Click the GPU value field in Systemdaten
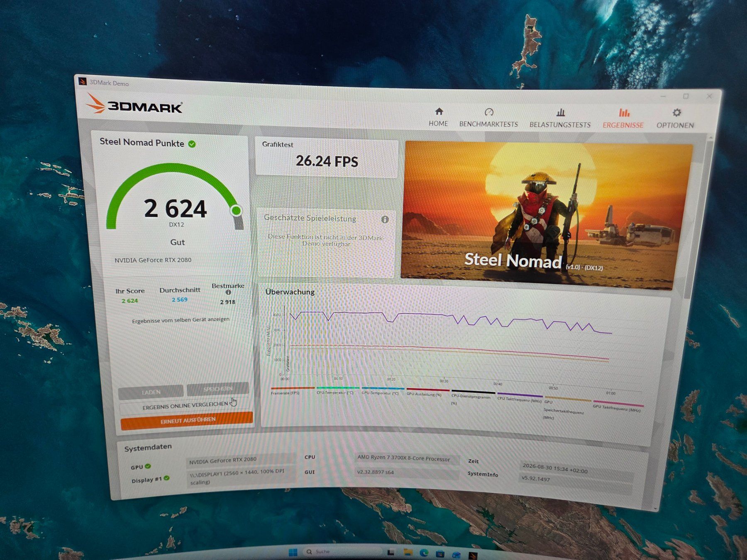Image resolution: width=747 pixels, height=560 pixels. pos(241,460)
